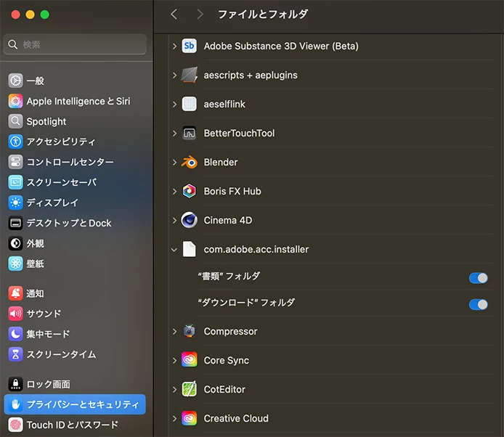Click the "CotEditor" app name text

tap(224, 389)
